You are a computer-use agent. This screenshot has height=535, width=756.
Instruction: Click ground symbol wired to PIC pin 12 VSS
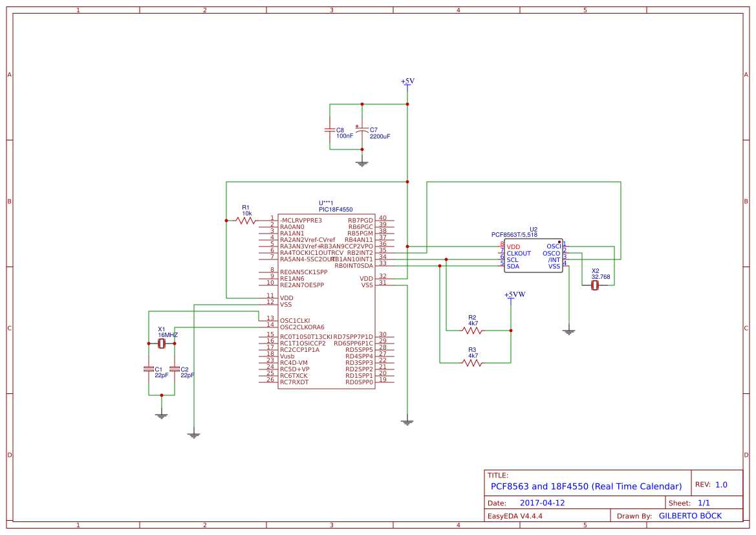[x=194, y=435]
